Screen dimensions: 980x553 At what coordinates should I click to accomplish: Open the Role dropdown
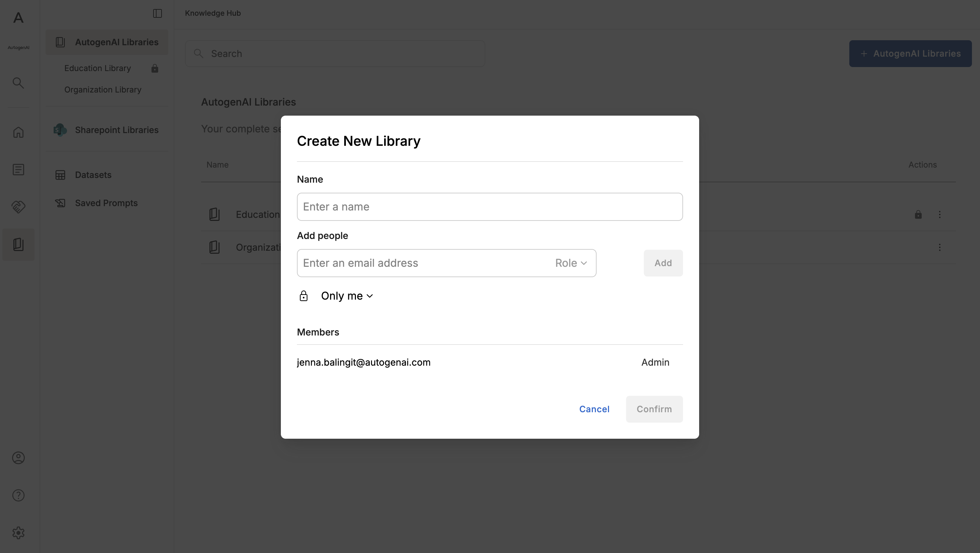pyautogui.click(x=571, y=263)
